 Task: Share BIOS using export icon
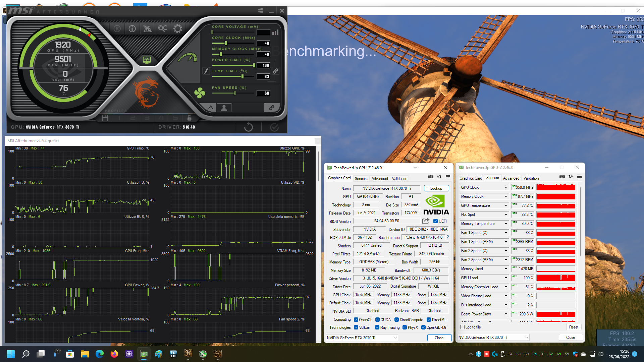426,221
